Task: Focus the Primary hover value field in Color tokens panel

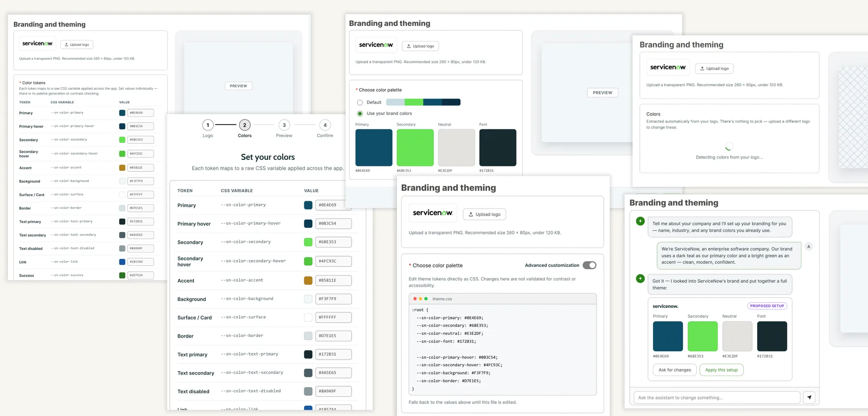Action: coord(141,126)
